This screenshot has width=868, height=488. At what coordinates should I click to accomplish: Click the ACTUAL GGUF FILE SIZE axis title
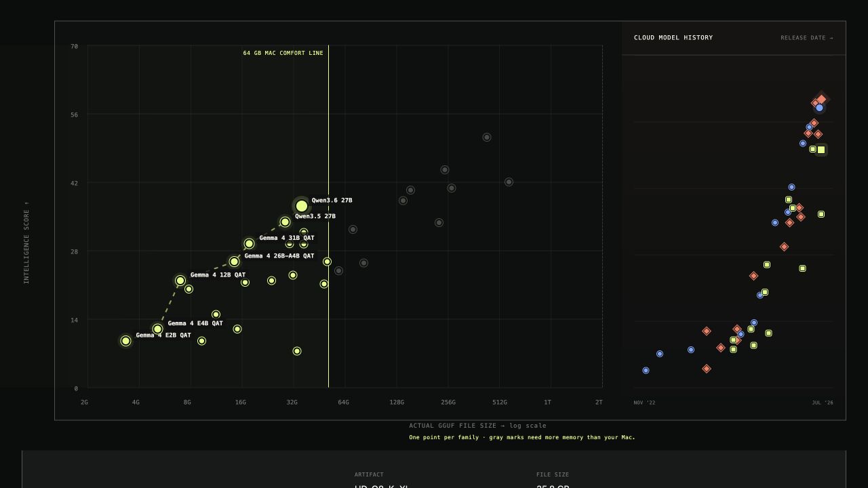tap(477, 426)
